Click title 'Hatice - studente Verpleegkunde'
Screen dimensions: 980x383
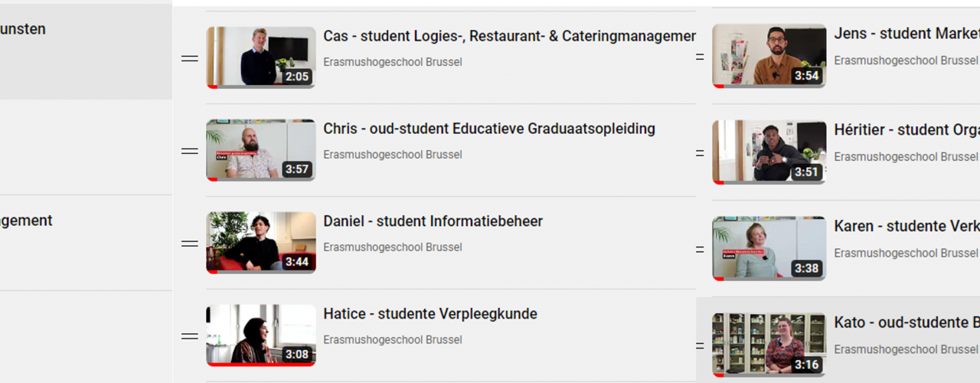pos(430,314)
